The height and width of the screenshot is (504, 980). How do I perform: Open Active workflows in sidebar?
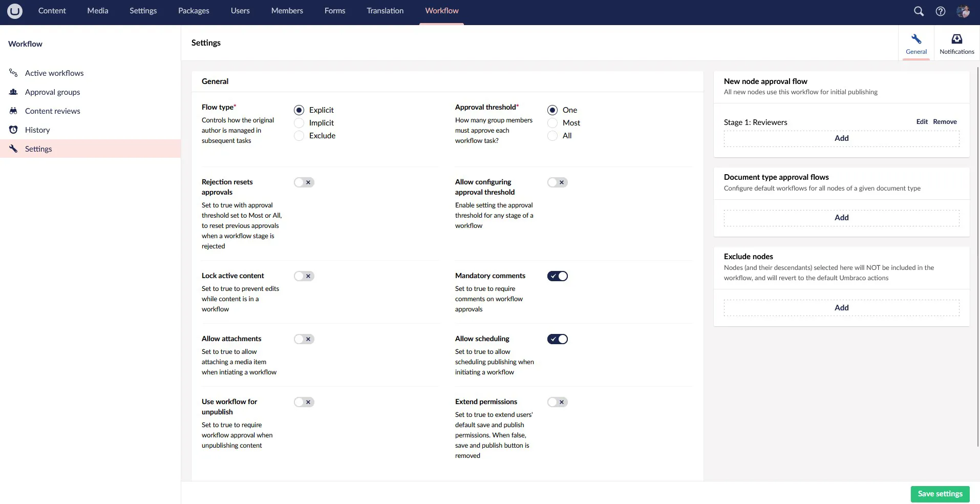pos(54,73)
